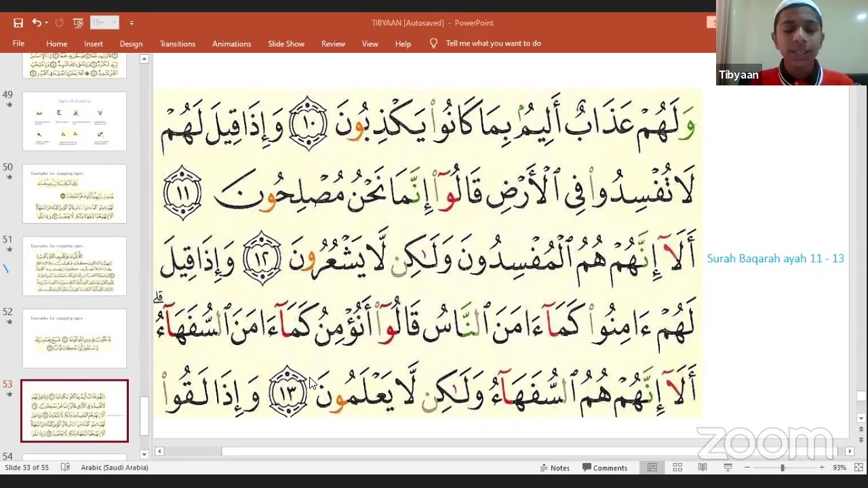Select slide 52 thumbnail
868x488 pixels.
point(75,339)
